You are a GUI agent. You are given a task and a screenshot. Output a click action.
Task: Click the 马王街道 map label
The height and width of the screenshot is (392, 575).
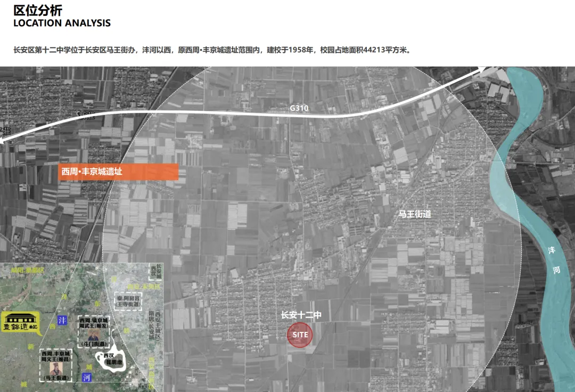click(x=415, y=214)
